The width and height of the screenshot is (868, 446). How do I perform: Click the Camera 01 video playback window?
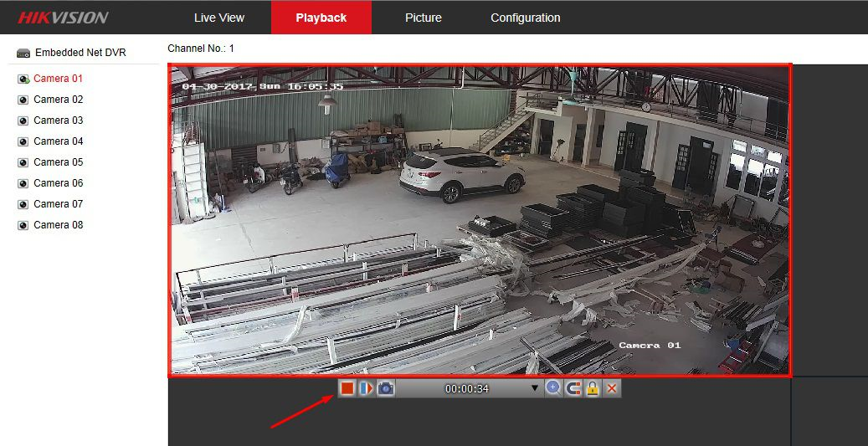point(479,220)
